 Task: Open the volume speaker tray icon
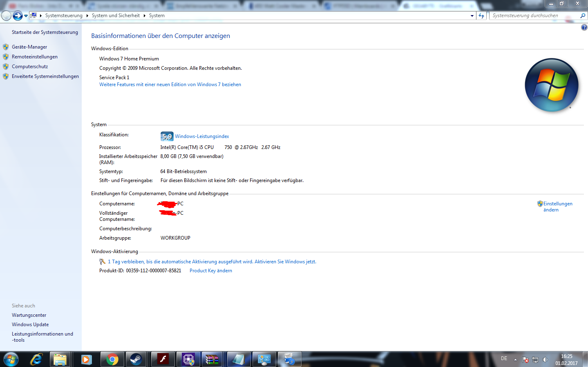(545, 360)
